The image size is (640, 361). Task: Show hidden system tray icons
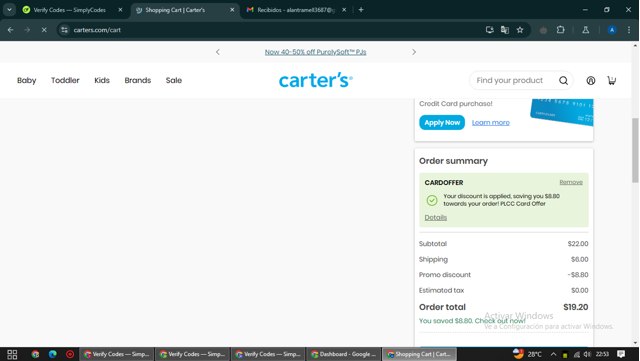553,354
